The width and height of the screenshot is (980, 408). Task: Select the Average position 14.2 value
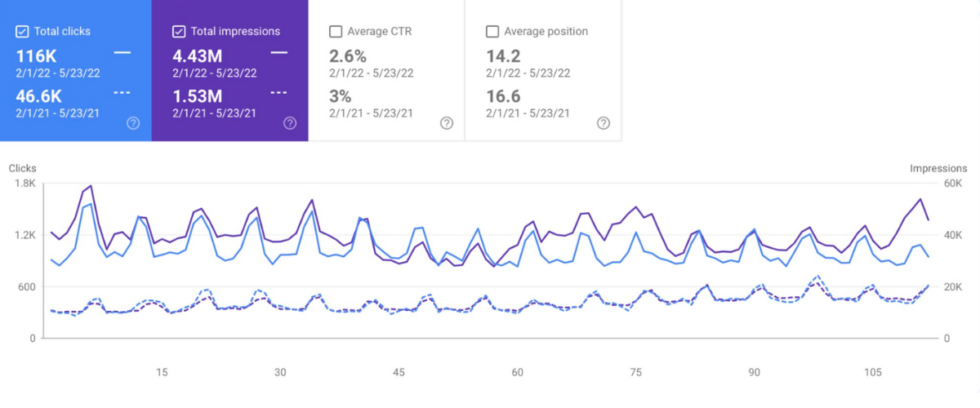click(502, 55)
